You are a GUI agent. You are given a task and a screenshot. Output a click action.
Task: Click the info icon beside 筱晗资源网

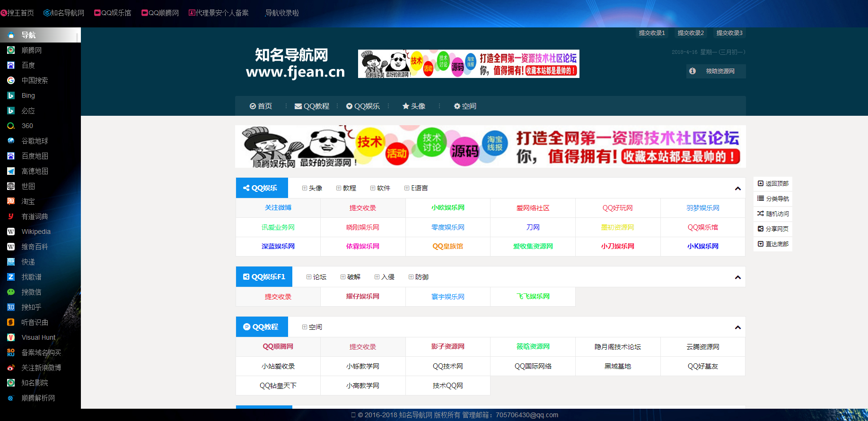[693, 71]
